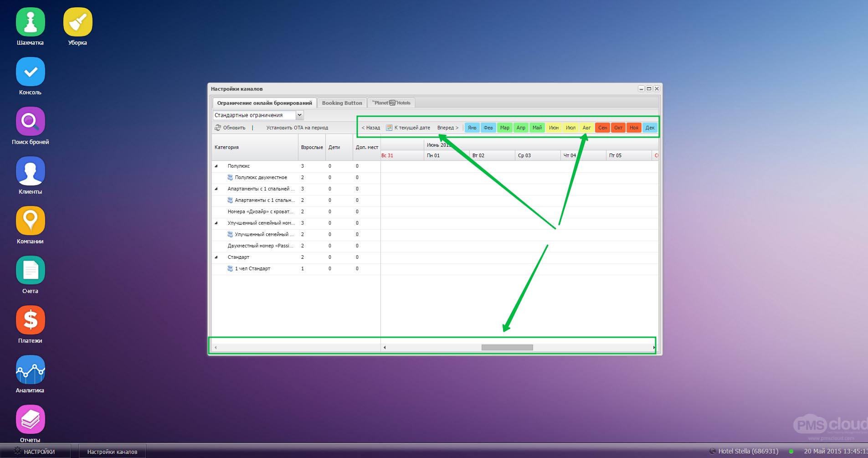
Task: Collapse the Улучшенный семейный category node
Action: [216, 223]
